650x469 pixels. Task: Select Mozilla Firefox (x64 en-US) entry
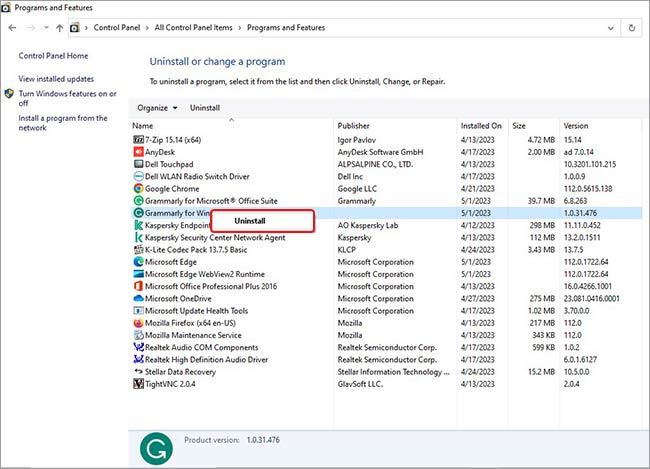coord(190,323)
